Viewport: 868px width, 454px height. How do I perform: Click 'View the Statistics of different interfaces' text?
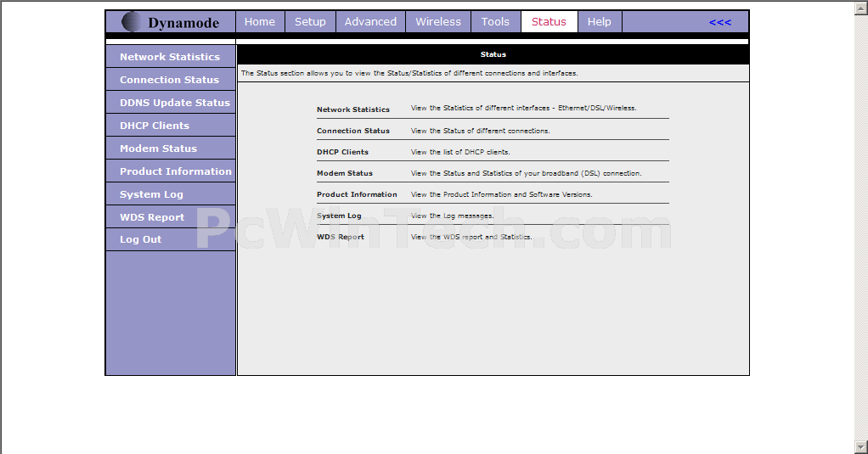point(524,108)
